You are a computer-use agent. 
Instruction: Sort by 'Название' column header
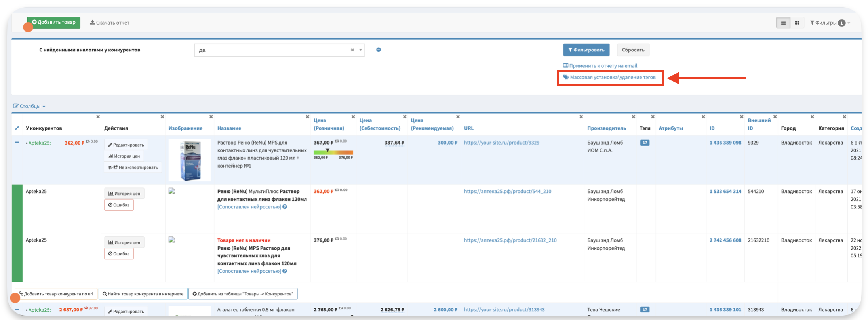229,128
